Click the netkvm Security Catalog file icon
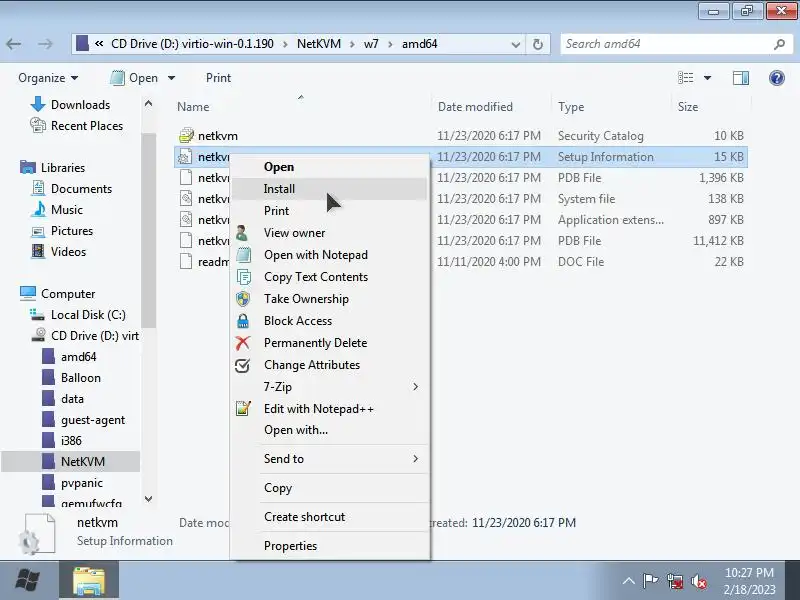 (x=186, y=136)
